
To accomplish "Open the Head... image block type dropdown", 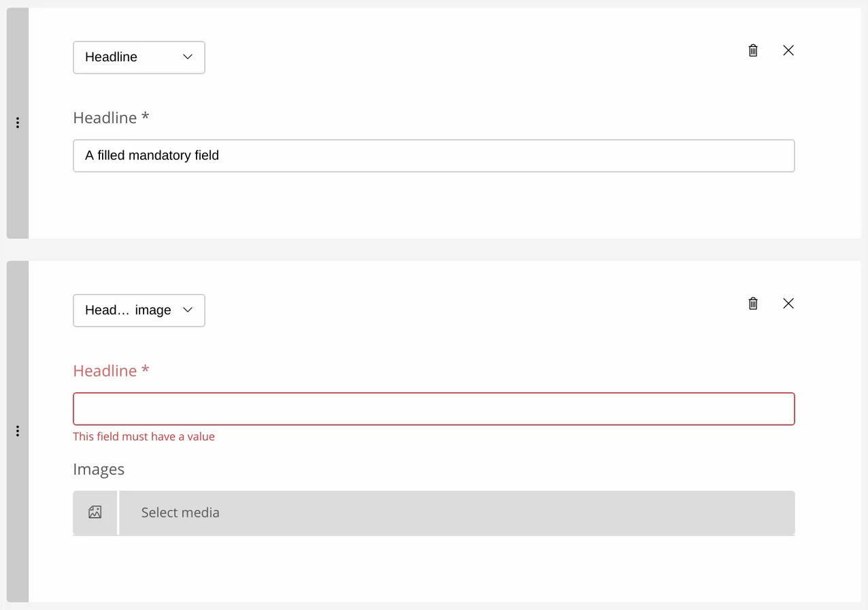I will pyautogui.click(x=139, y=310).
